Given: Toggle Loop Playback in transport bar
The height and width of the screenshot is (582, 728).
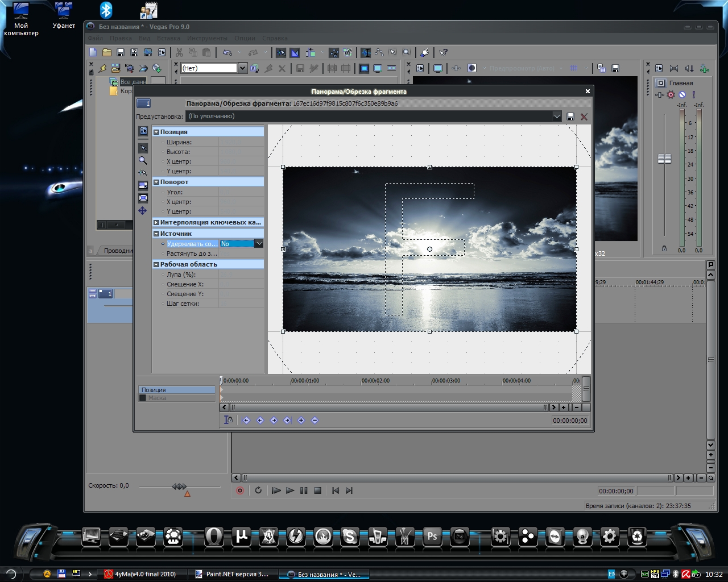Looking at the screenshot, I should (258, 490).
